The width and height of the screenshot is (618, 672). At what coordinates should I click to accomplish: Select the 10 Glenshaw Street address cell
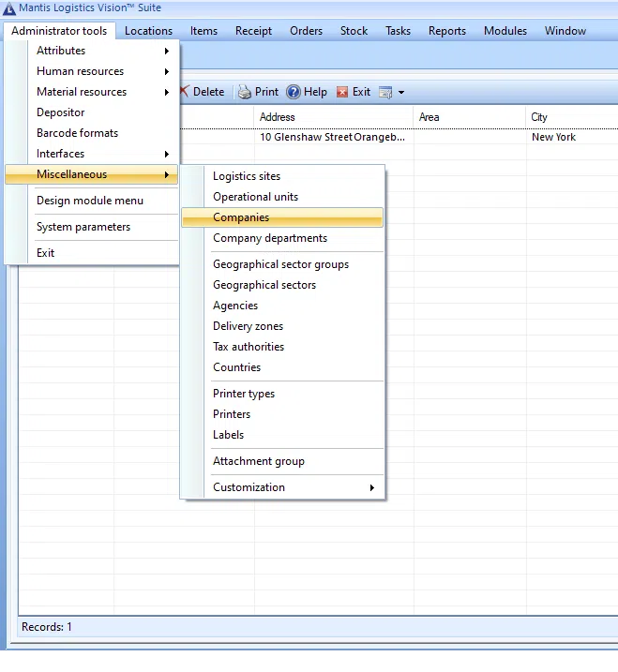(333, 137)
